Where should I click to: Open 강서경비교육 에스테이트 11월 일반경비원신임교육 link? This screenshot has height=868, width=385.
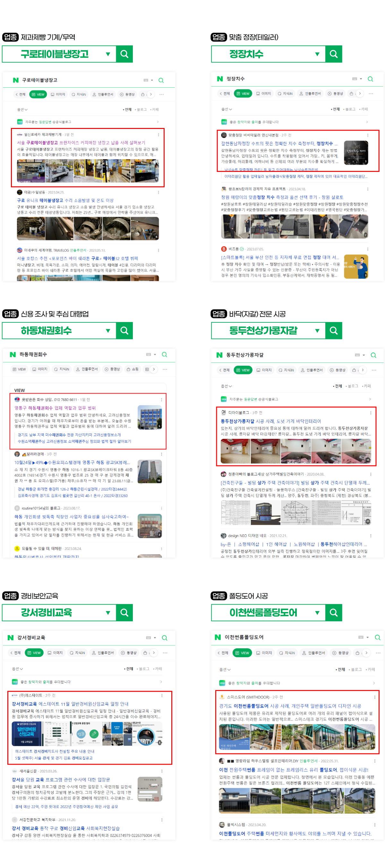(x=70, y=704)
